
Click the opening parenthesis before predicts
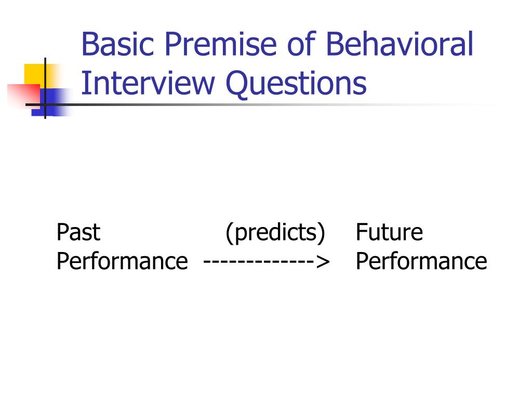(230, 233)
